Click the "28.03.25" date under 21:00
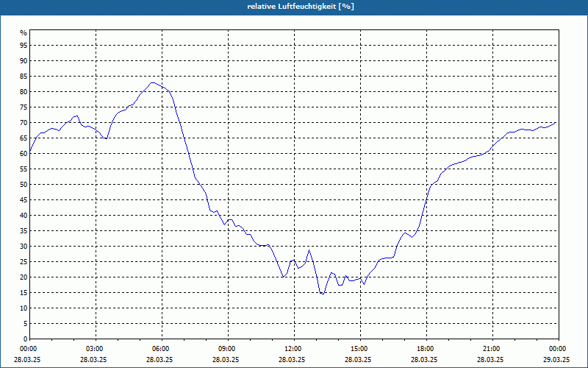Screen dimensions: 588x368 coord(490,360)
